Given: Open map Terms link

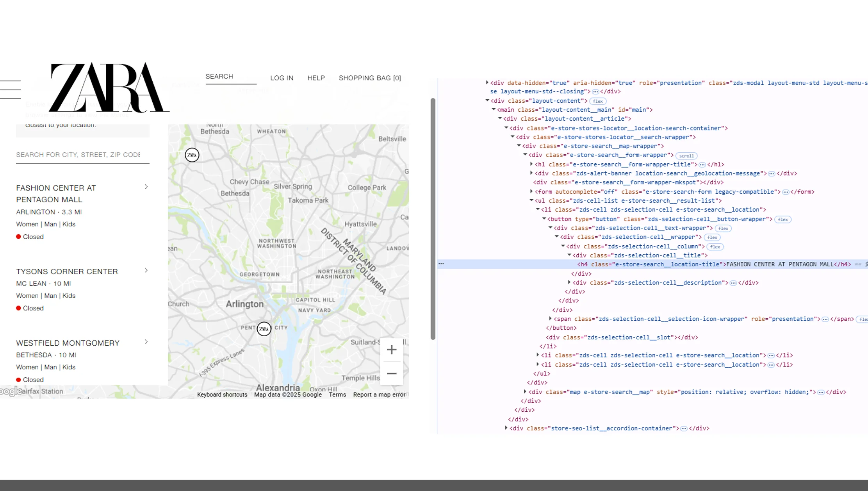Looking at the screenshot, I should point(337,395).
